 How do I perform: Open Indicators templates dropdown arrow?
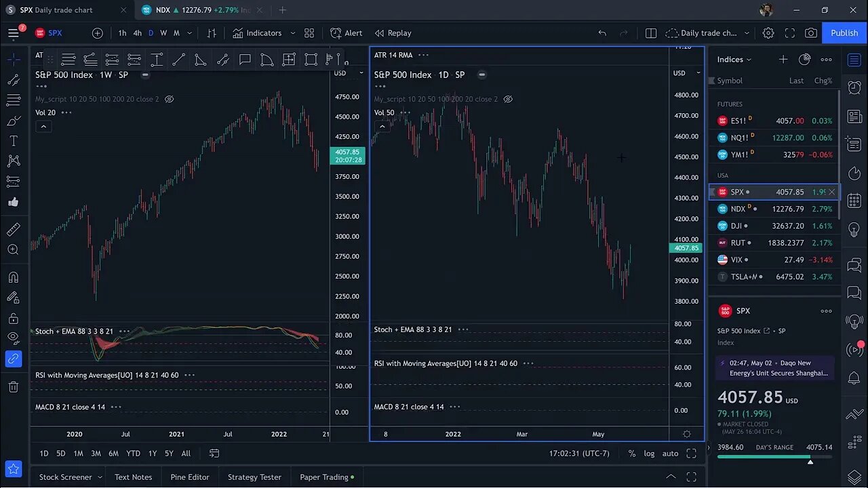coord(293,33)
